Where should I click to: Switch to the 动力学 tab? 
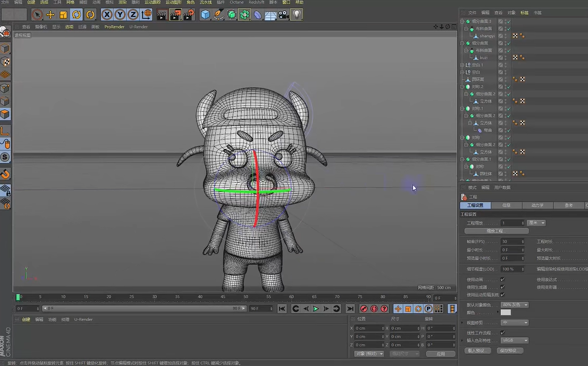[537, 205]
